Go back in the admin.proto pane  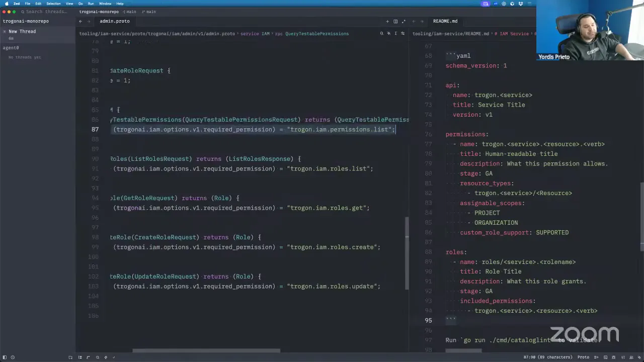tap(80, 21)
